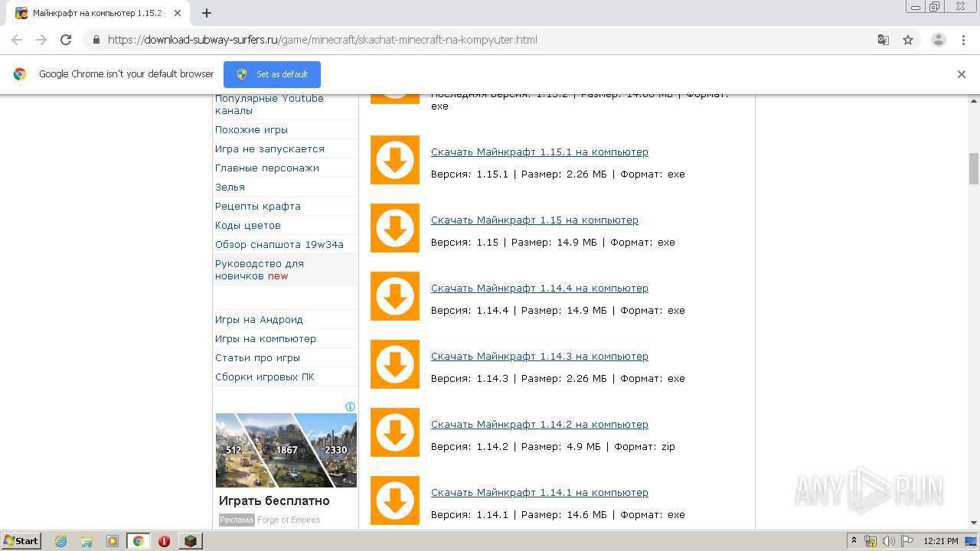Open Популярные Youtube каналы in the sidebar
The image size is (980, 551).
click(x=269, y=105)
